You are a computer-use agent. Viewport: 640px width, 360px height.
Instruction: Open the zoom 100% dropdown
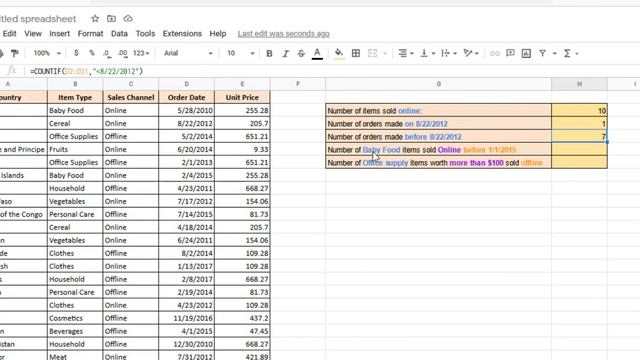[x=47, y=53]
